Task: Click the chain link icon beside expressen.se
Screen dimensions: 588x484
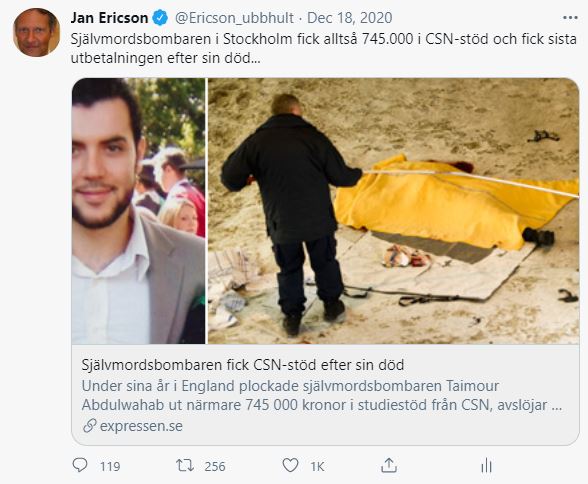Action: coord(90,426)
